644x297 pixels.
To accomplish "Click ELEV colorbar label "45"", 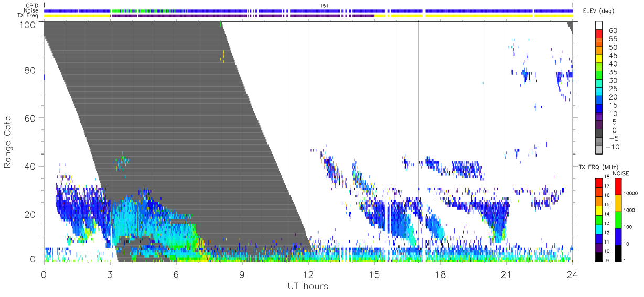I will (x=612, y=56).
